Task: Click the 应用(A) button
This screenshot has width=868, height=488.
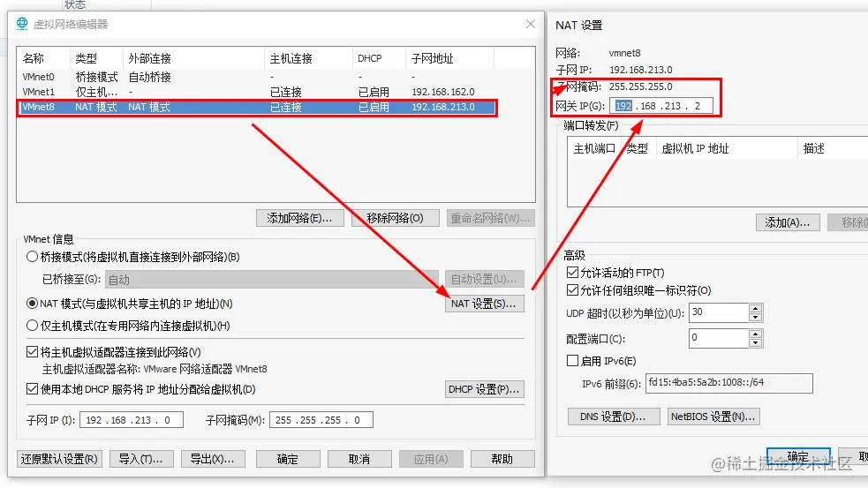Action: click(x=431, y=459)
